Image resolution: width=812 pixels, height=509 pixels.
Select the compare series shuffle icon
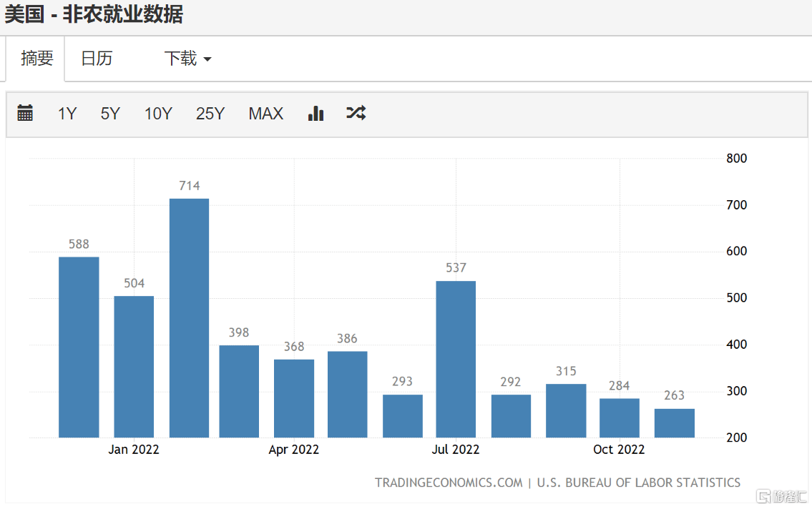coord(355,113)
